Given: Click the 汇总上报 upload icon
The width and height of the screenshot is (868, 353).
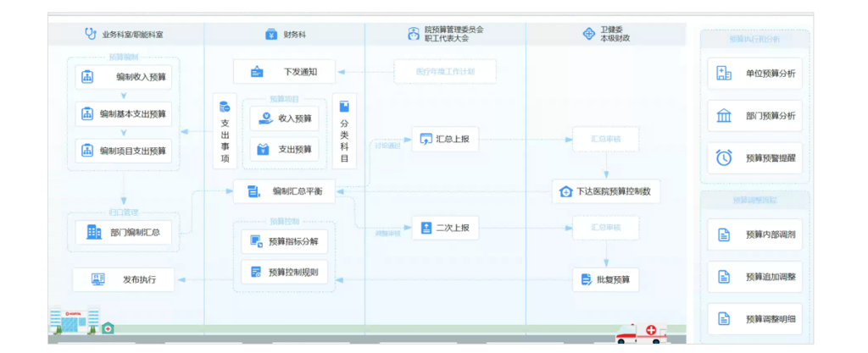Looking at the screenshot, I should pyautogui.click(x=426, y=139).
